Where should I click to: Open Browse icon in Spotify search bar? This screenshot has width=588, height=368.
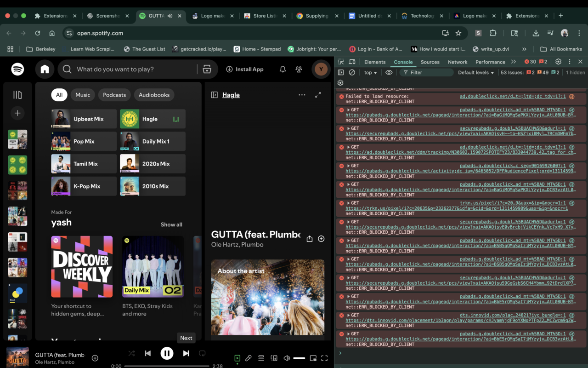pyautogui.click(x=207, y=69)
